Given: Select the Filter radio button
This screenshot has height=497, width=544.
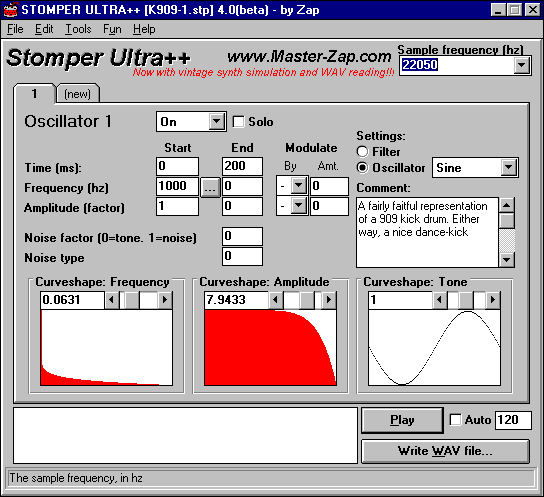Looking at the screenshot, I should pos(362,152).
